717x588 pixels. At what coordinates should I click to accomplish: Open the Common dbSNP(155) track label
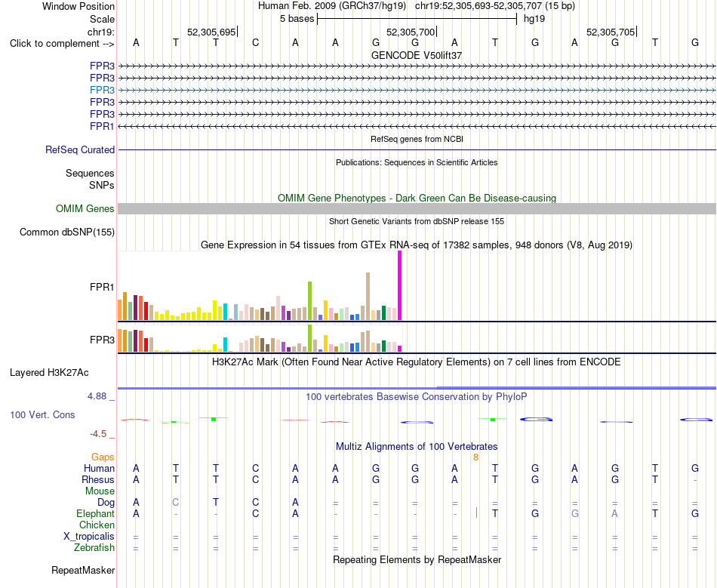(67, 232)
